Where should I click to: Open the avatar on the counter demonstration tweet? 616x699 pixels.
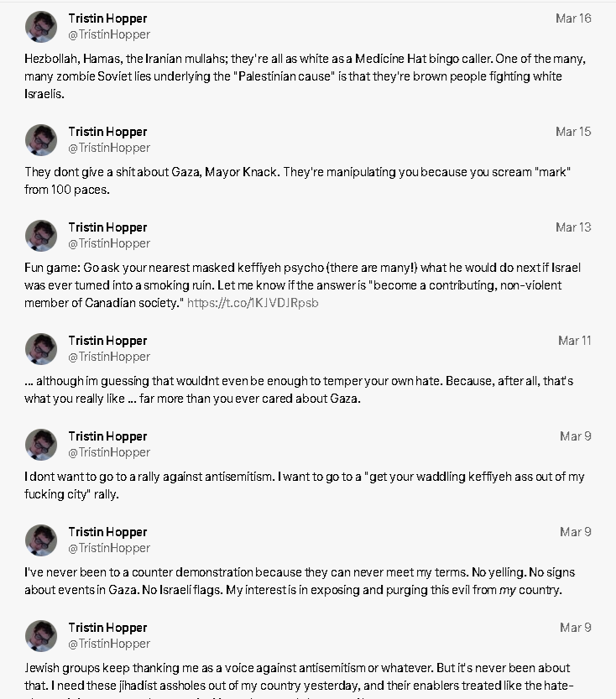(x=41, y=540)
